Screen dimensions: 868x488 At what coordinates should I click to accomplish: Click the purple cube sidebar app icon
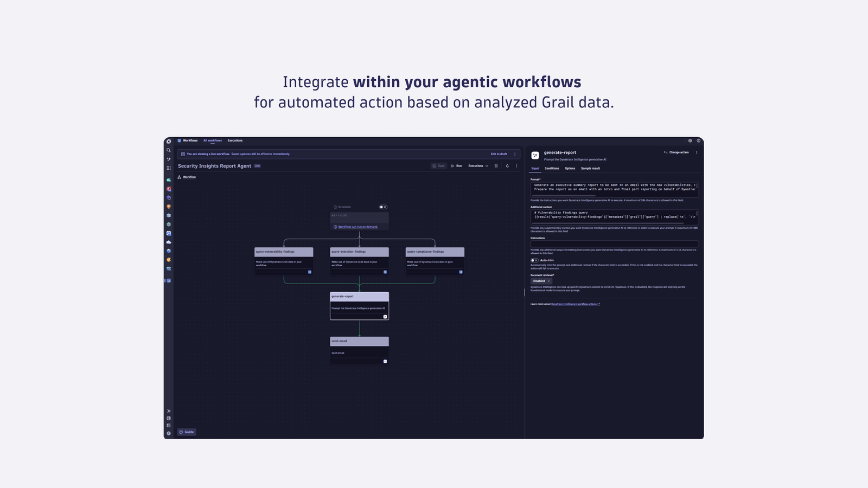click(x=169, y=198)
